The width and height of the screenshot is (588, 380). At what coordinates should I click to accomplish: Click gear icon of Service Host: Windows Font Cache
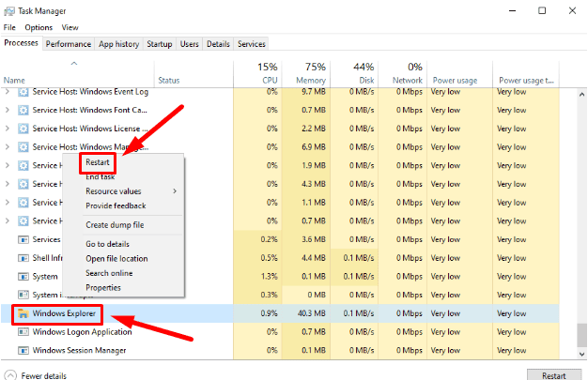[x=23, y=110]
